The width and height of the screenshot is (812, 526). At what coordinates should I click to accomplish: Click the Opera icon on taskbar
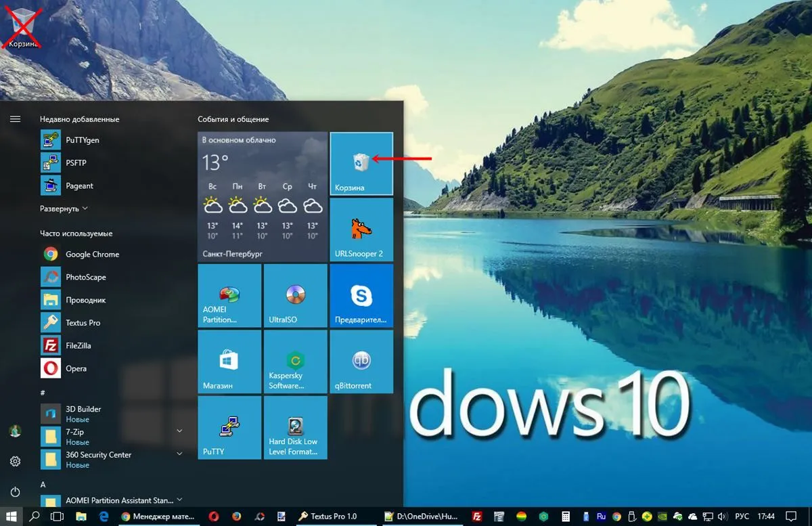[x=212, y=517]
